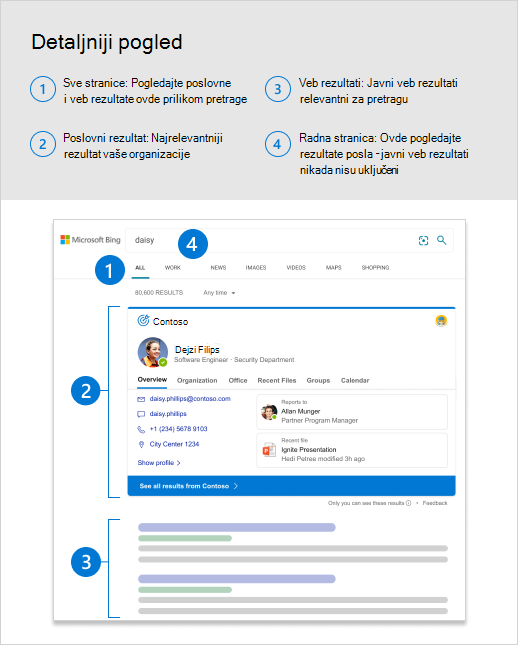Click the 80,600 RESULTS count text

pyautogui.click(x=159, y=293)
